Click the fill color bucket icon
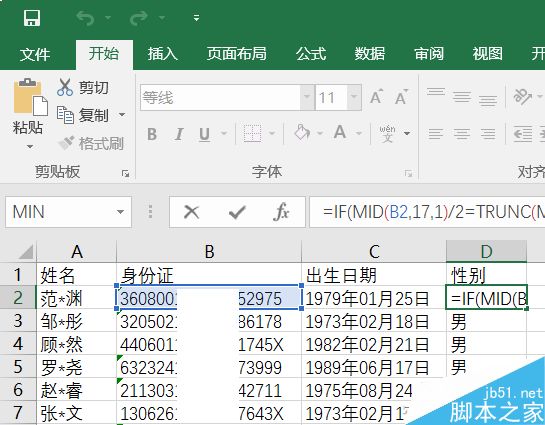The width and height of the screenshot is (545, 425). tap(302, 133)
